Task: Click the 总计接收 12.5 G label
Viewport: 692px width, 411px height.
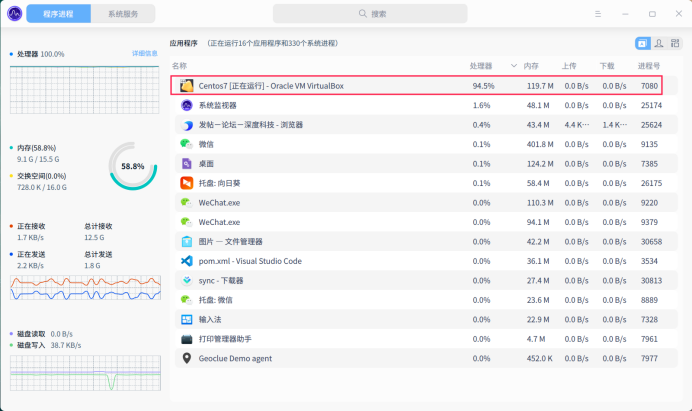Action: coord(98,232)
